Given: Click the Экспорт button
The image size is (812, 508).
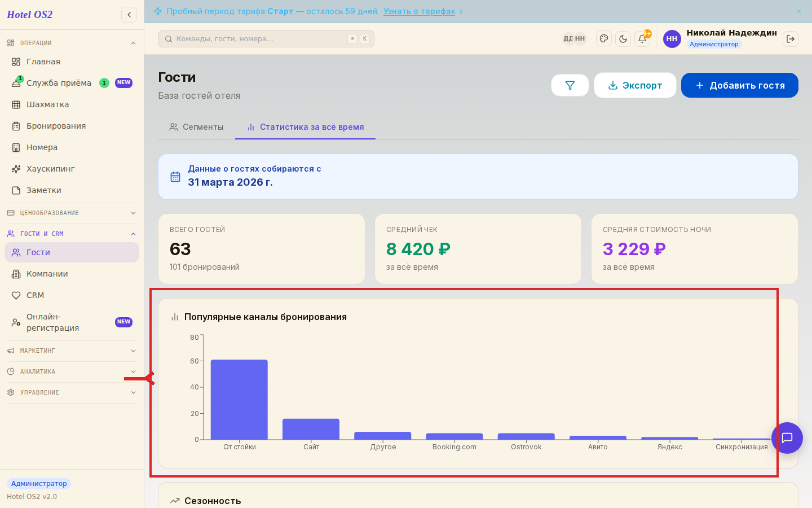Looking at the screenshot, I should point(635,85).
